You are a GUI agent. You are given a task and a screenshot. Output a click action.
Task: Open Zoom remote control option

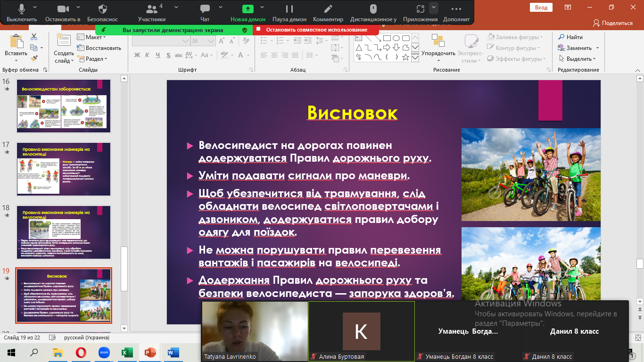[373, 13]
